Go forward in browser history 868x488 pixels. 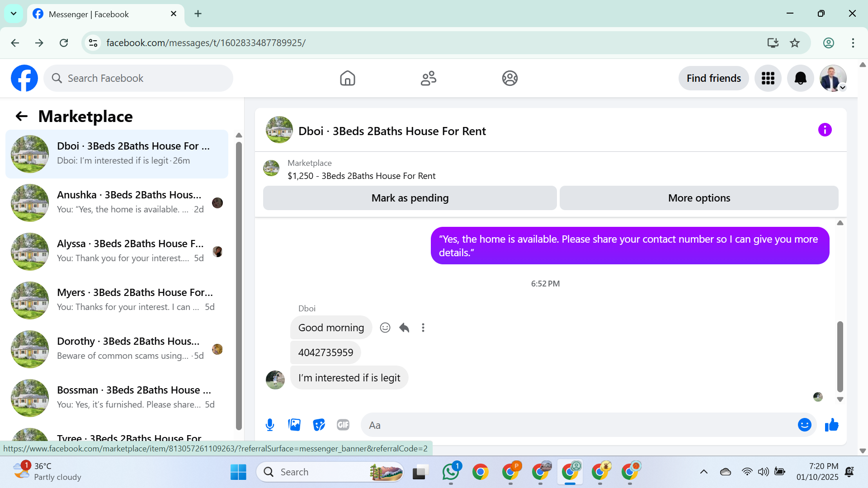click(39, 43)
